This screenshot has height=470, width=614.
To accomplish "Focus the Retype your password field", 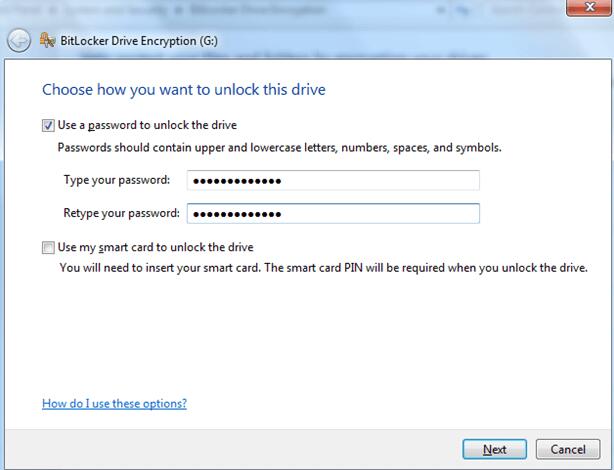I will point(333,213).
